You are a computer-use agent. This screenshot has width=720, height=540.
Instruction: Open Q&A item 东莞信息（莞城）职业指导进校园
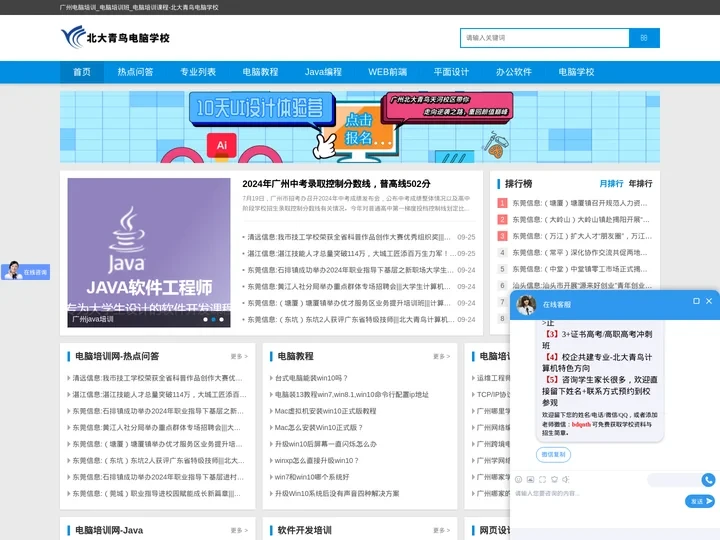click(156, 494)
